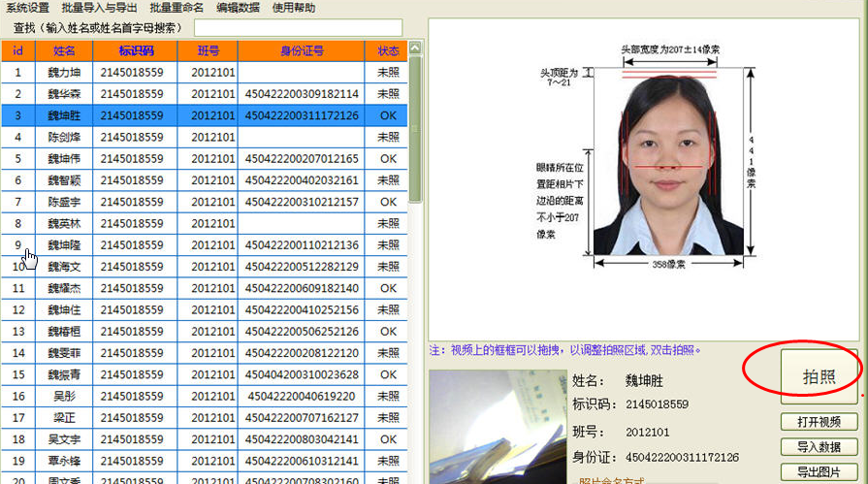Click the 导出图片 button
Viewport: 868px width, 484px height.
(x=819, y=472)
